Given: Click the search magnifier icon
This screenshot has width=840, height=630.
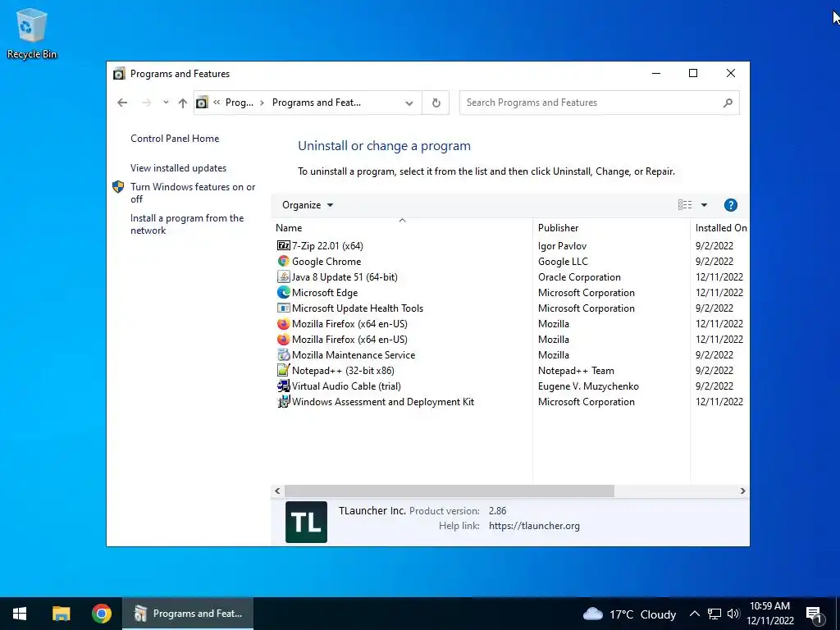Looking at the screenshot, I should 728,103.
